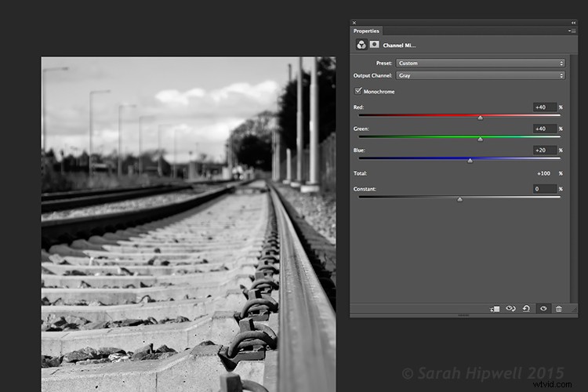The height and width of the screenshot is (392, 588).
Task: Select the layer mask icon in Properties
Action: (374, 45)
